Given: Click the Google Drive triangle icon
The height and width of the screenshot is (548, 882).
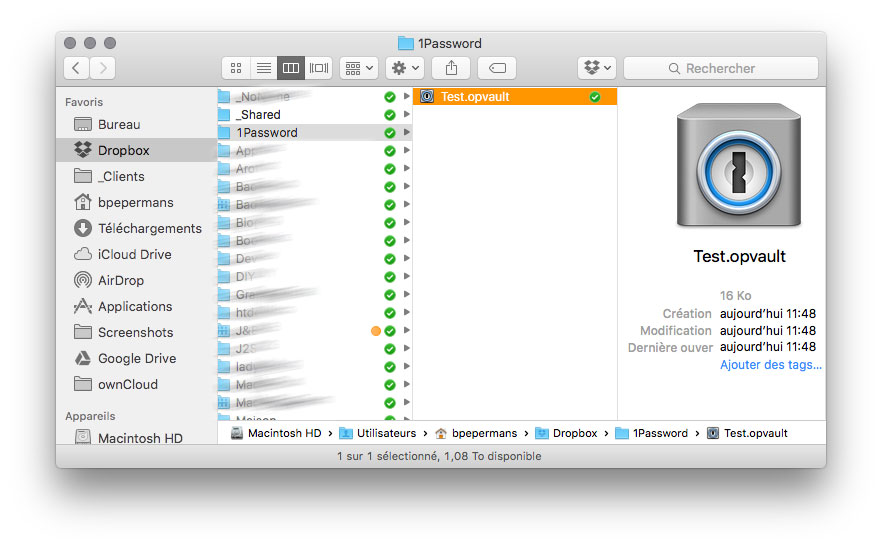Looking at the screenshot, I should click(83, 358).
